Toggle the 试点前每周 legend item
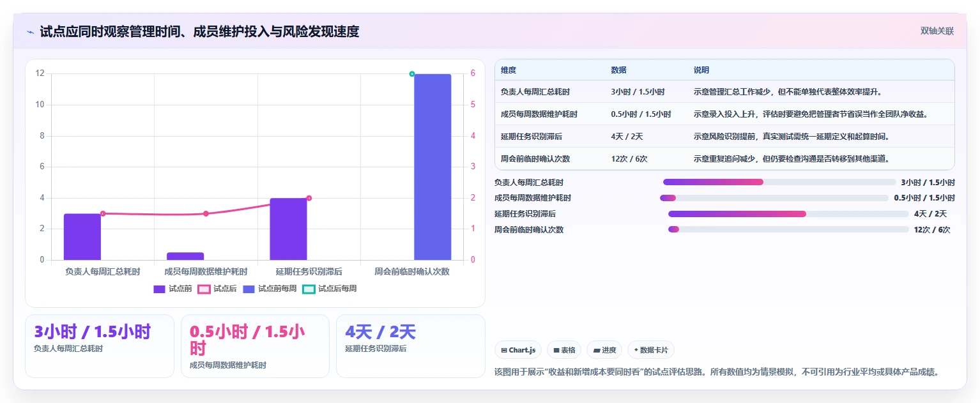The height and width of the screenshot is (403, 980). [x=270, y=289]
